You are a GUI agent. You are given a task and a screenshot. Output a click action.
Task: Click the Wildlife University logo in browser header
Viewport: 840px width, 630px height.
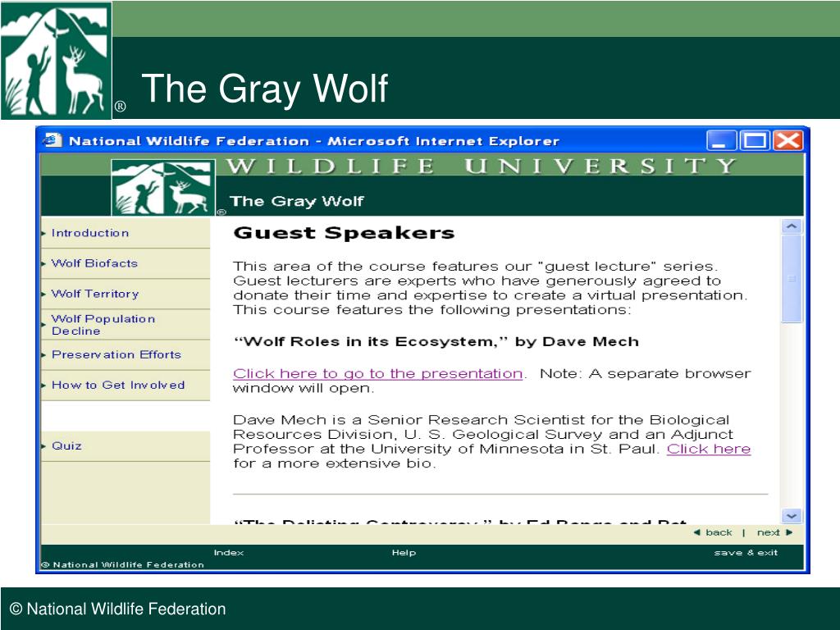163,188
